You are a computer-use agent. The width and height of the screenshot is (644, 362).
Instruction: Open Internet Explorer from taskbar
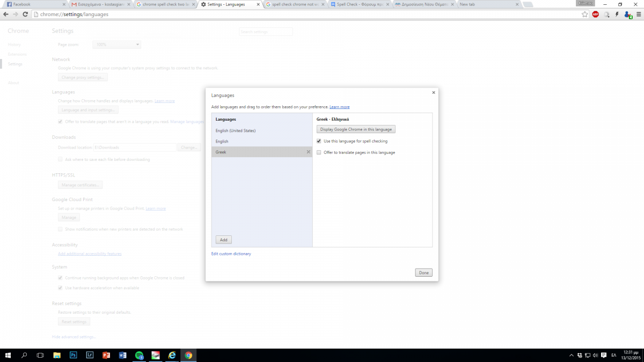coord(172,355)
